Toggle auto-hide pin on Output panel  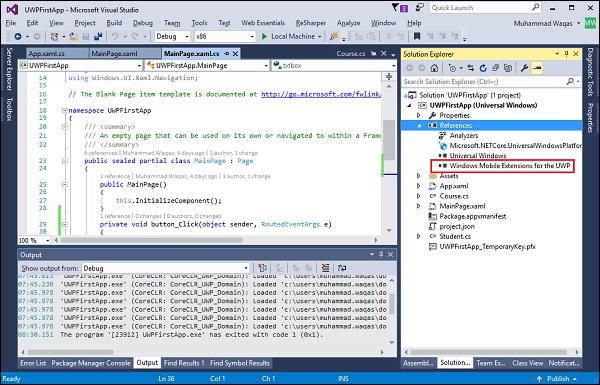click(381, 254)
